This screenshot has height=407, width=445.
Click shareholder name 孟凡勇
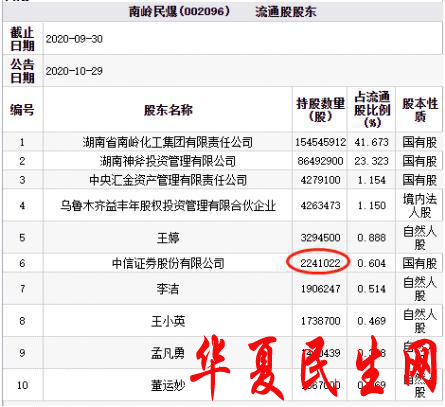168,353
